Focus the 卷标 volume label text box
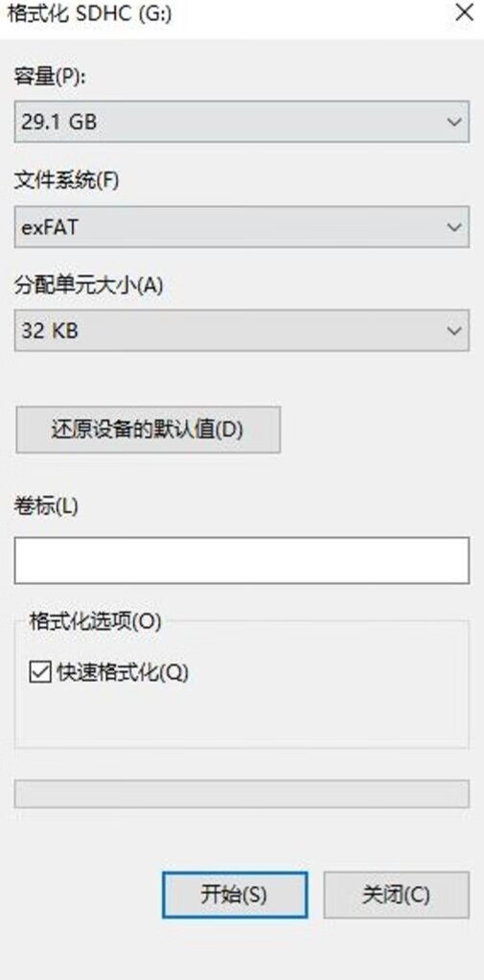The height and width of the screenshot is (980, 484). 242,561
